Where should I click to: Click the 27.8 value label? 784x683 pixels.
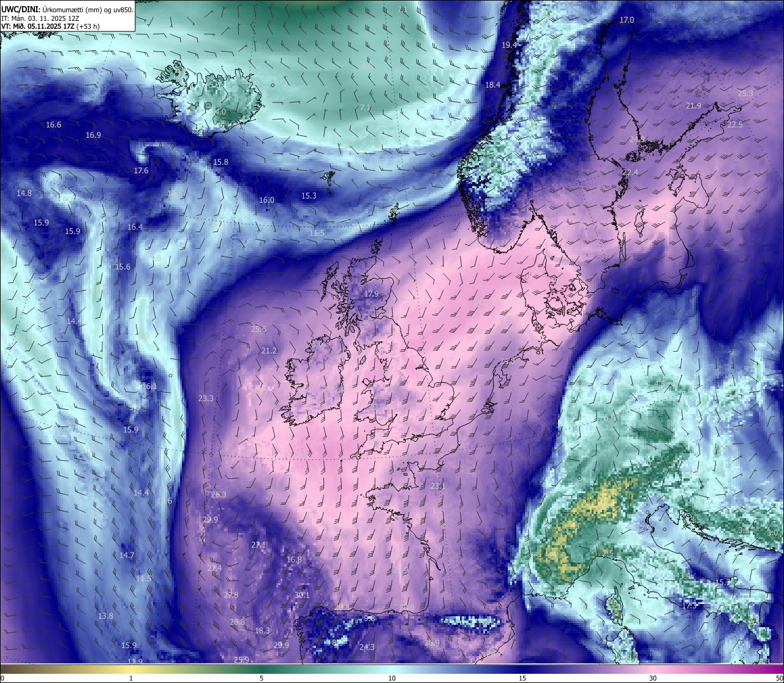(231, 595)
